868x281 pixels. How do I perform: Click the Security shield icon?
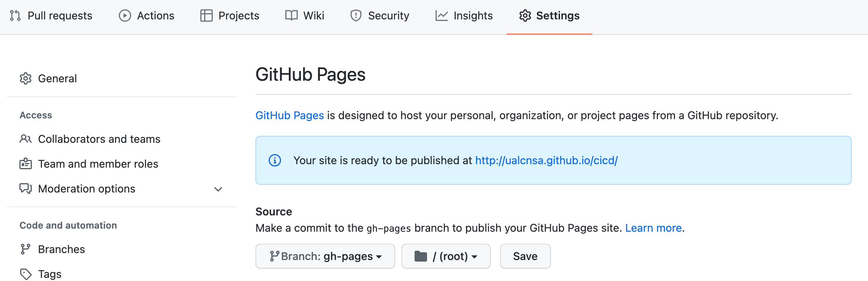pyautogui.click(x=356, y=16)
